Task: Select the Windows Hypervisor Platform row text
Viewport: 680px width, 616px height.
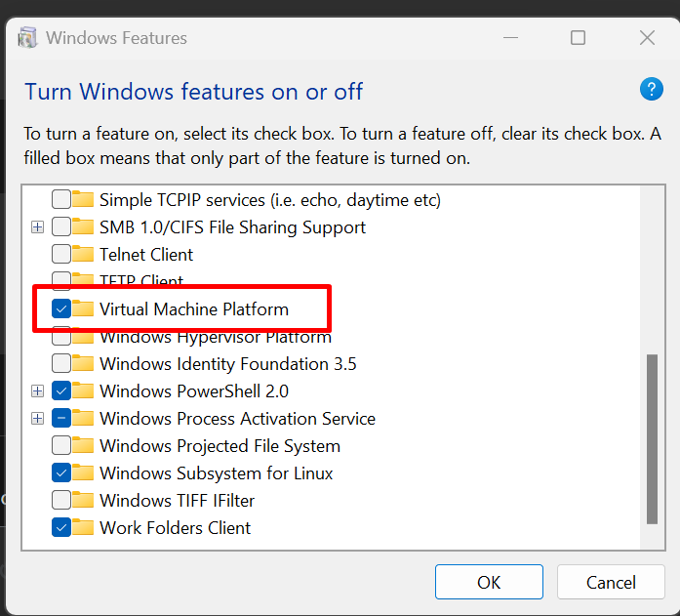Action: [216, 338]
